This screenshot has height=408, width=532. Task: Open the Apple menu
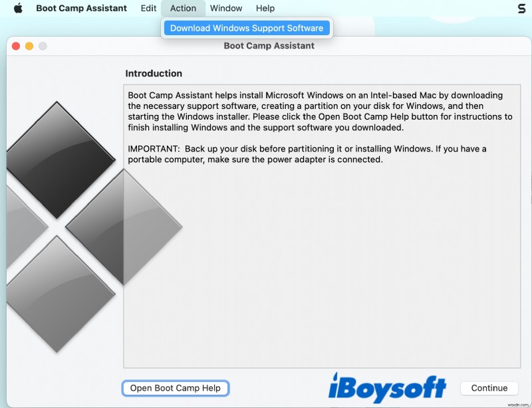(x=18, y=8)
